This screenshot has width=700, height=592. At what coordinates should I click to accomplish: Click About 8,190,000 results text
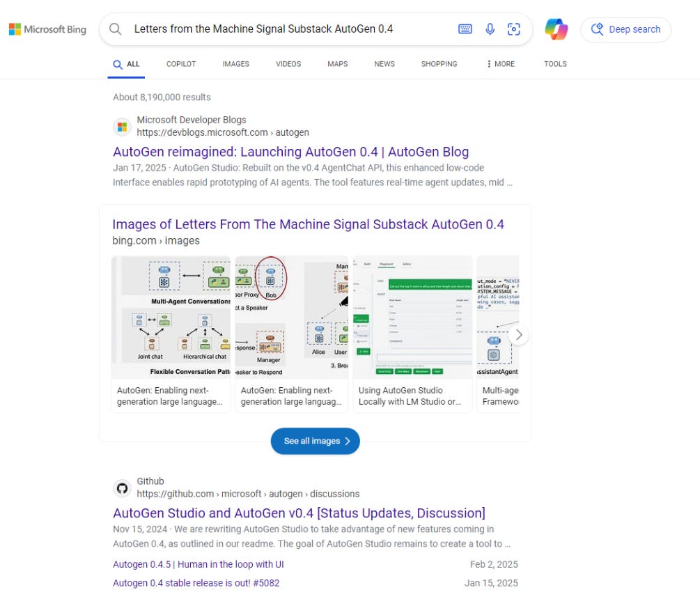(x=162, y=98)
